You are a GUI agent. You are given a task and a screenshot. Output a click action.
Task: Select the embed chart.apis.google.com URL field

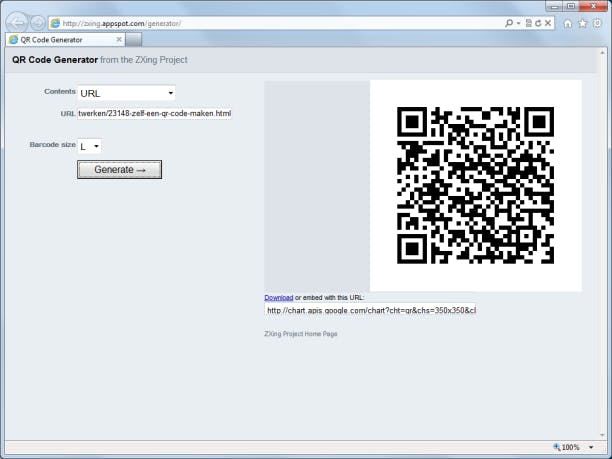coord(370,310)
